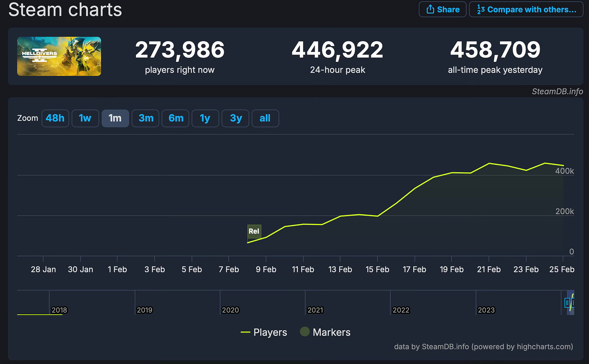Switch zoom to 6m
Viewport: 589px width, 364px height.
point(176,118)
